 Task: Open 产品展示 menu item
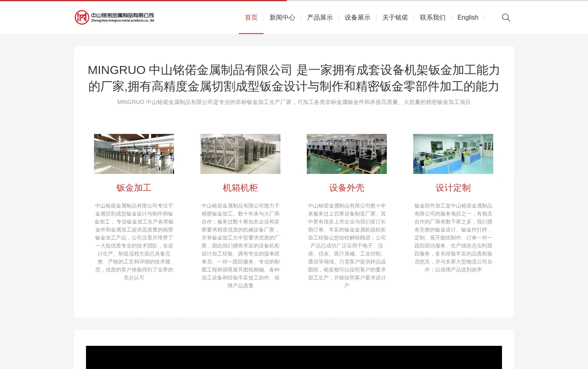point(320,18)
